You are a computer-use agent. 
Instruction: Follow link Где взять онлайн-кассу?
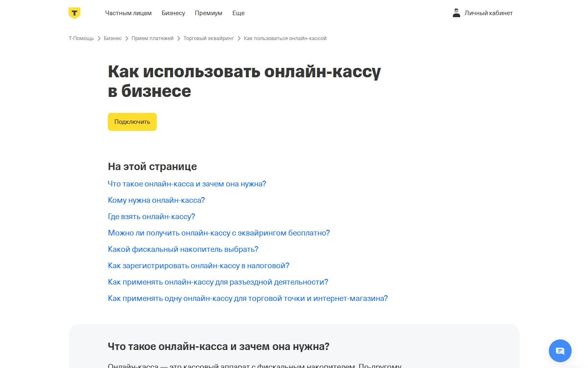click(151, 217)
